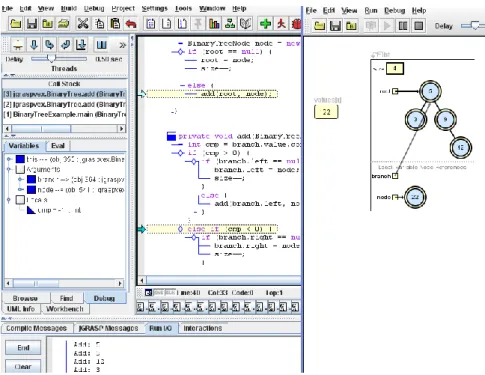Click the complexity profile bar chart icon
The height and width of the screenshot is (375, 485).
click(x=214, y=24)
